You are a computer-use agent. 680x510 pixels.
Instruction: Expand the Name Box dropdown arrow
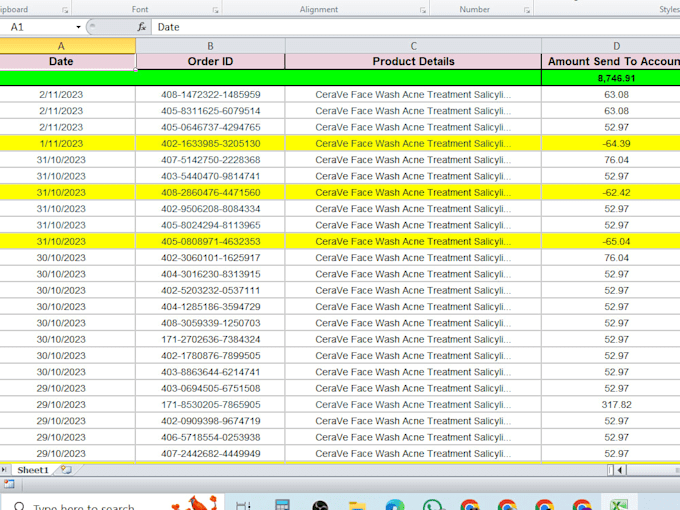[x=78, y=27]
